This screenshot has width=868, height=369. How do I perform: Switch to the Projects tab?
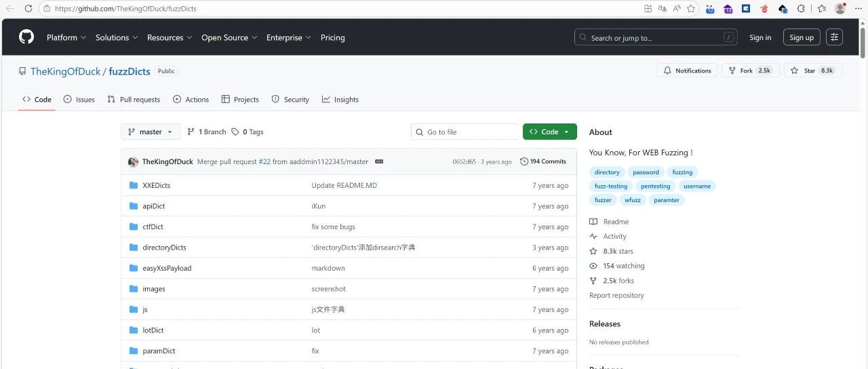coord(241,99)
